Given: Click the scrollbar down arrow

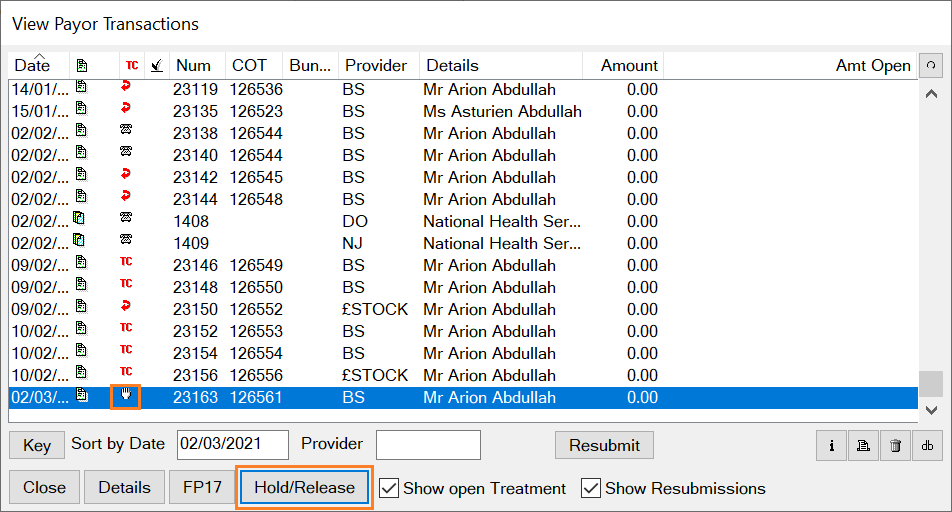Looking at the screenshot, I should [x=931, y=411].
